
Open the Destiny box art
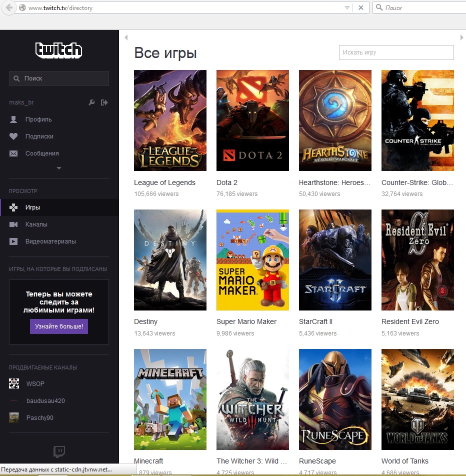coord(170,260)
